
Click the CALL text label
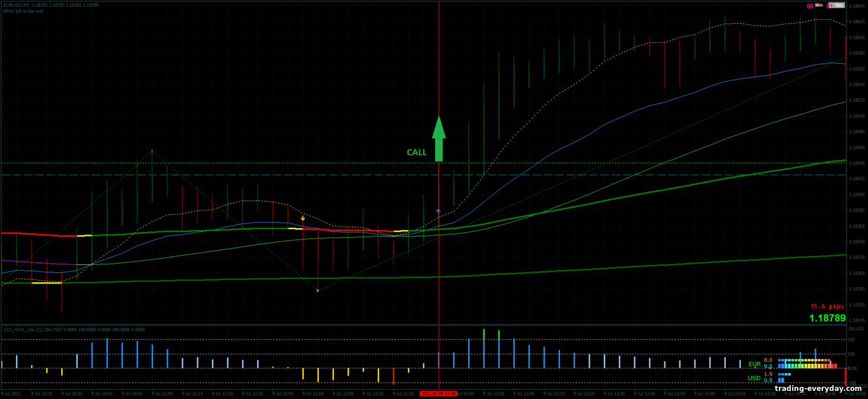(417, 153)
